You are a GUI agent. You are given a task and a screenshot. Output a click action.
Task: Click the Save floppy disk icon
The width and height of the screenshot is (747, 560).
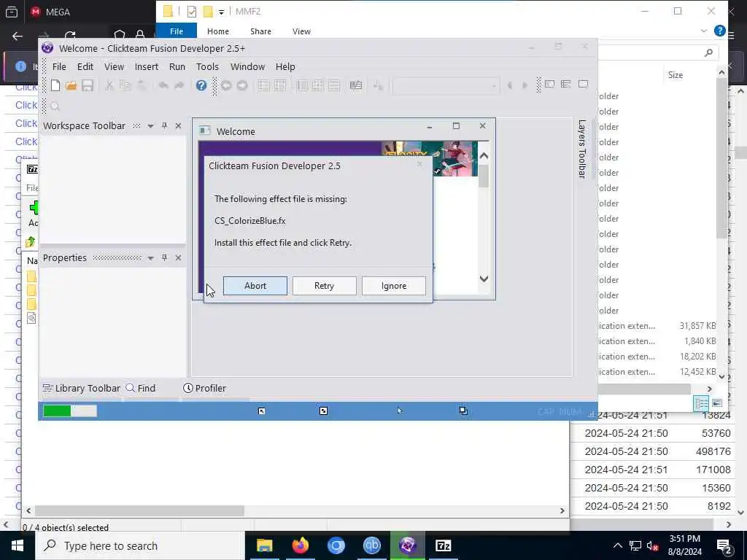pos(88,85)
